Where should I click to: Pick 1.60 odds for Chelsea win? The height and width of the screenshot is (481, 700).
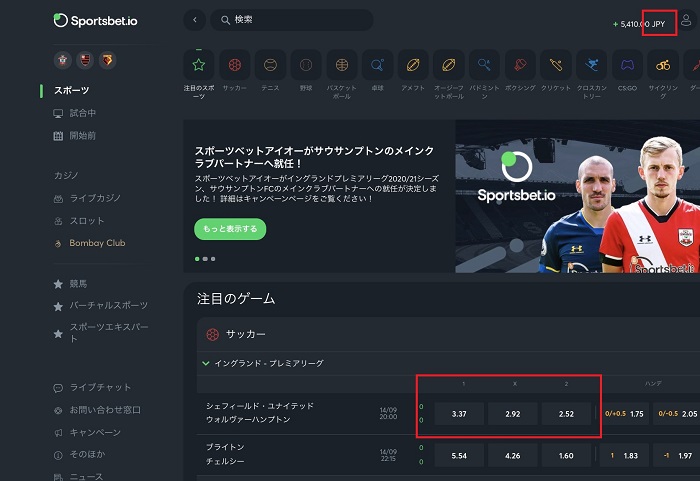(566, 456)
